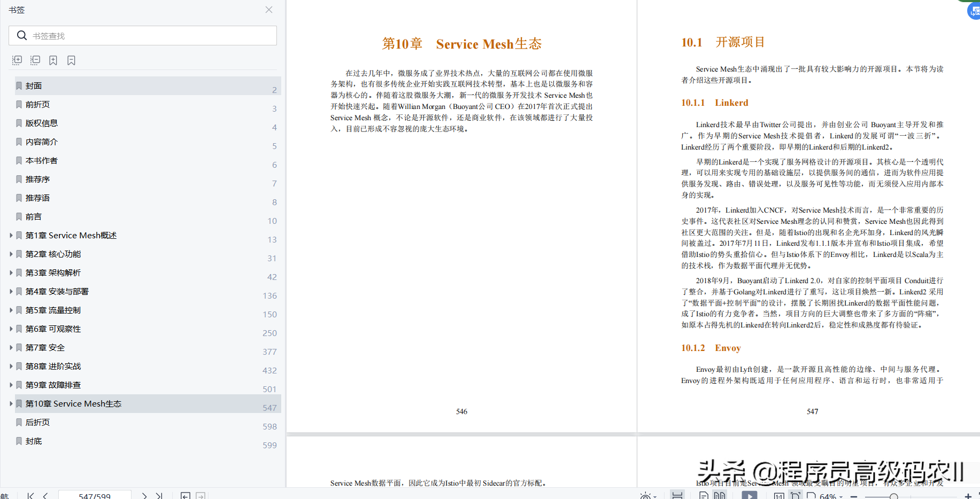Viewport: 980px width, 499px height.
Task: Open the 64% zoom level dropdown
Action: (x=831, y=496)
